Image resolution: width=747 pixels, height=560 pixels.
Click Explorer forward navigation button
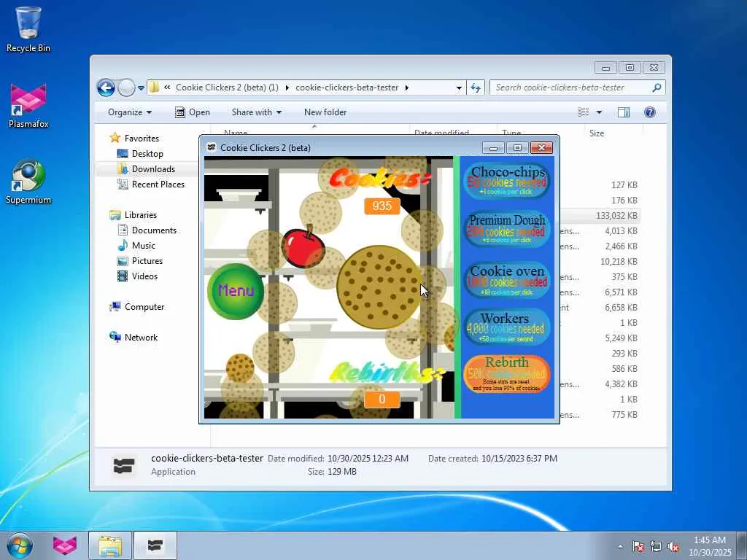[x=126, y=87]
